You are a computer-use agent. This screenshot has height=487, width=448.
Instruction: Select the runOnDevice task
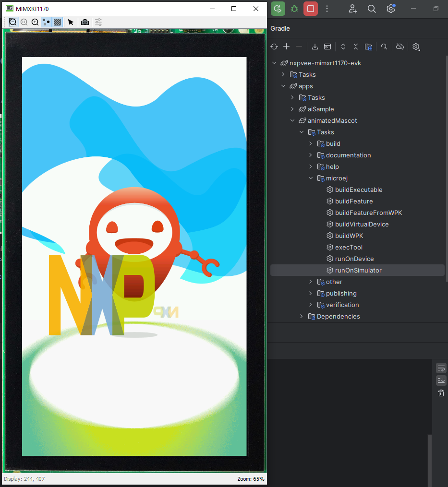click(354, 259)
